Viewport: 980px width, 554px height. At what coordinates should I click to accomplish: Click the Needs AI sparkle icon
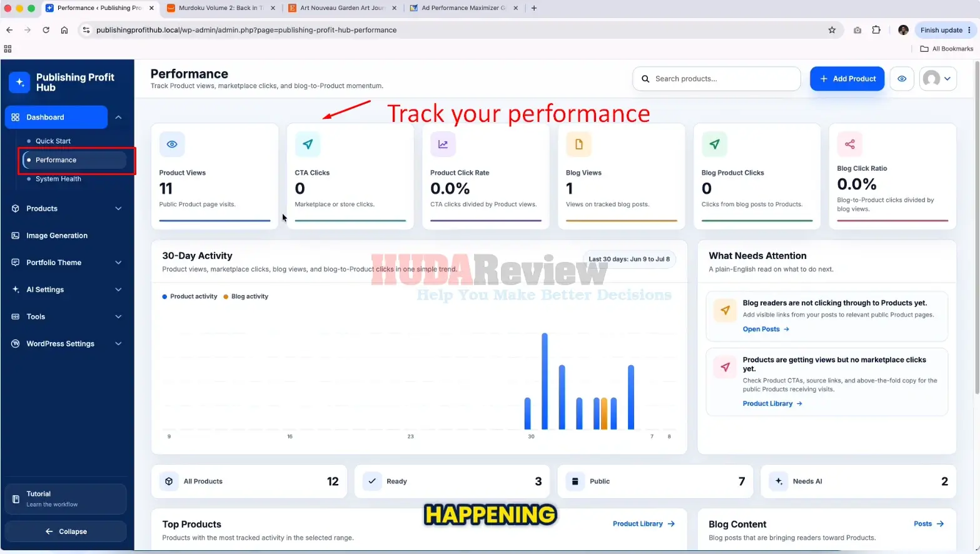click(x=779, y=481)
